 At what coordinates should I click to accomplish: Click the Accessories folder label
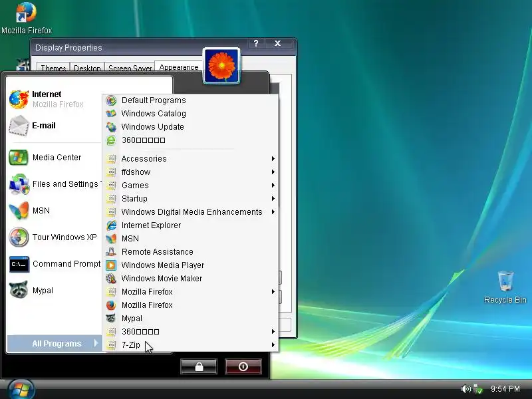(144, 159)
